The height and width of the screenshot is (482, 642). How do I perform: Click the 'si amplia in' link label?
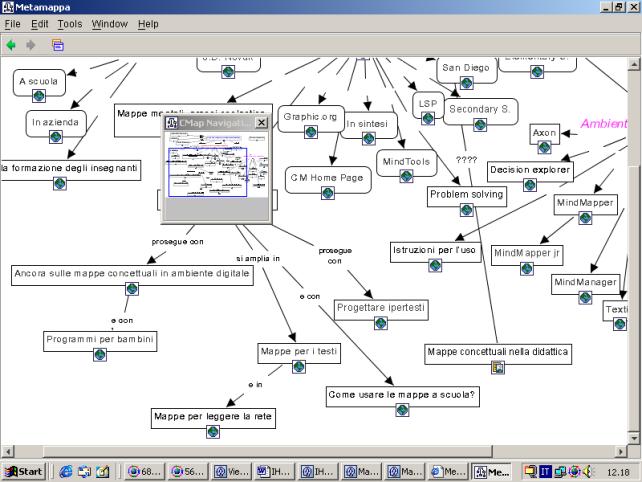(258, 258)
